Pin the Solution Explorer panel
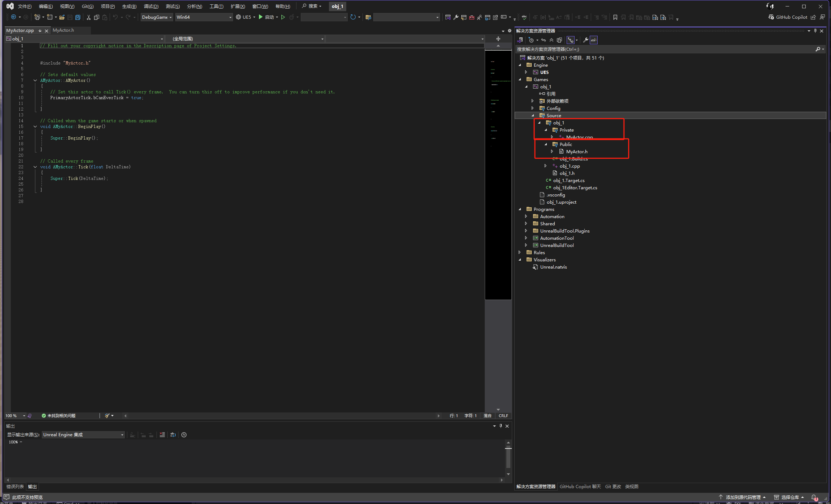 tap(815, 31)
